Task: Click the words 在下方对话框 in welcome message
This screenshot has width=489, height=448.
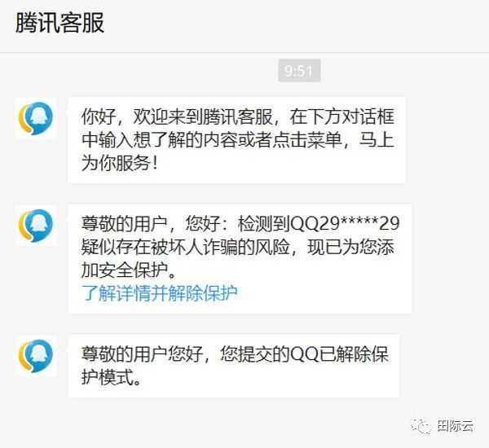Action: [341, 116]
